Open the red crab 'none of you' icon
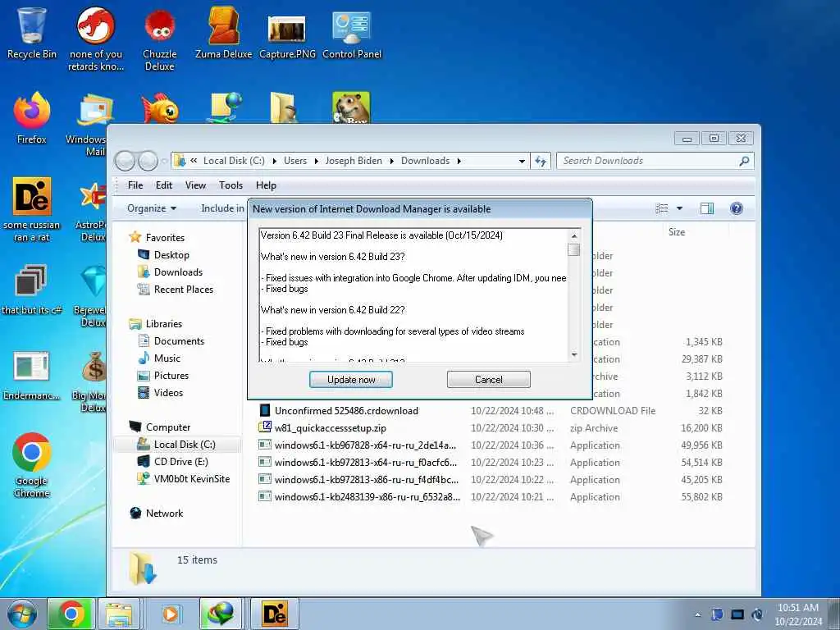The height and width of the screenshot is (630, 840). pos(96,39)
